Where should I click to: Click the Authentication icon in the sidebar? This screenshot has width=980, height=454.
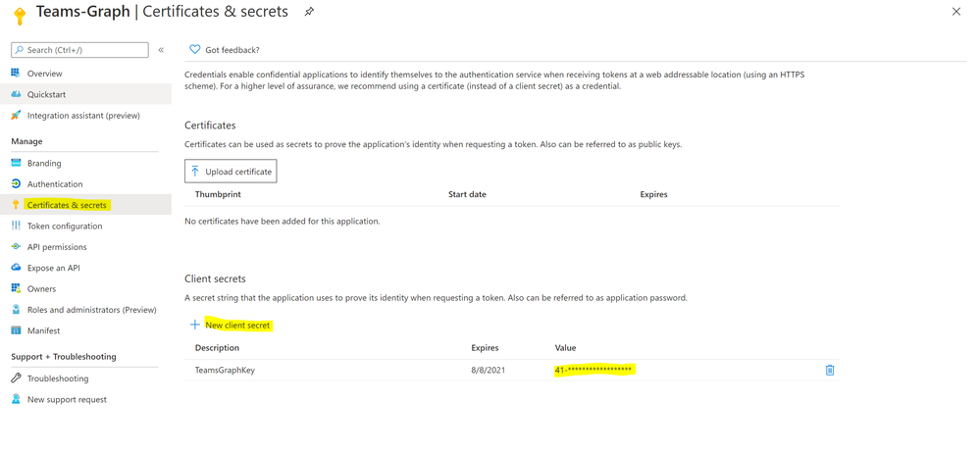click(x=16, y=184)
